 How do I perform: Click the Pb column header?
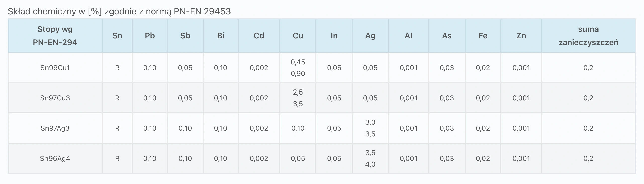pos(150,36)
